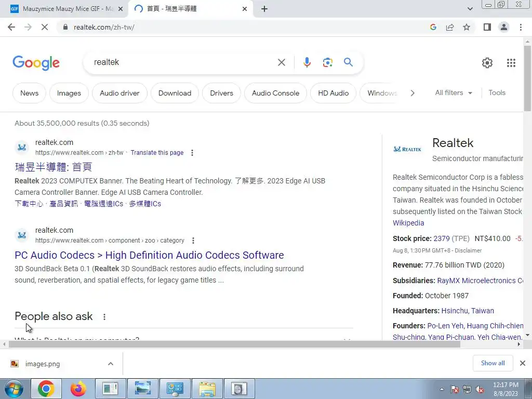Viewport: 532px width, 399px height.
Task: Select the Audio driver filter chip
Action: (119, 93)
